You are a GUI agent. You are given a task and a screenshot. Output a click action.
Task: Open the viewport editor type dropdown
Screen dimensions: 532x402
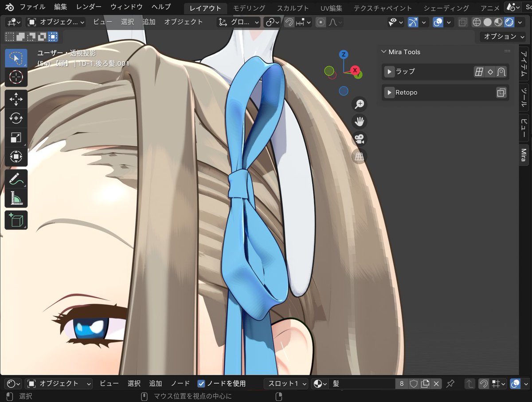(x=13, y=22)
